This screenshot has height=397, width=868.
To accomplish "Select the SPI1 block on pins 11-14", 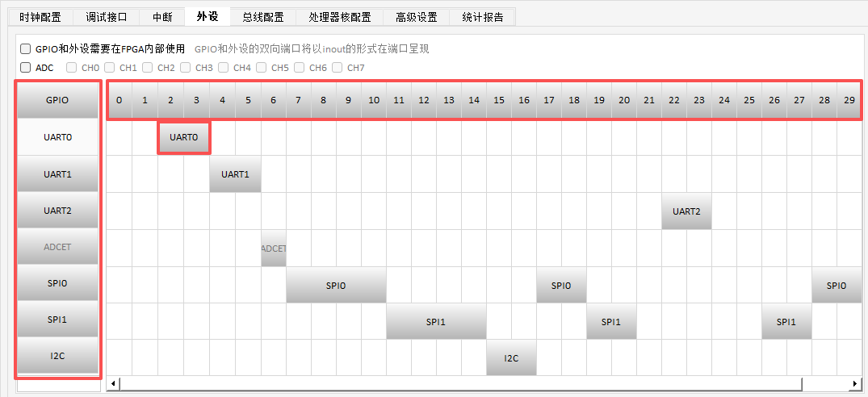I will tap(436, 321).
